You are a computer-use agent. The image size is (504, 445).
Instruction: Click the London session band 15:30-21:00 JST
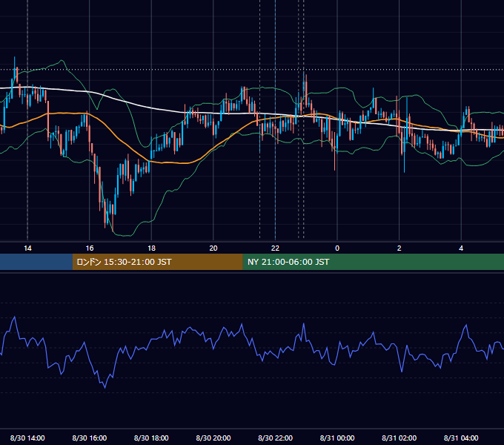157,262
